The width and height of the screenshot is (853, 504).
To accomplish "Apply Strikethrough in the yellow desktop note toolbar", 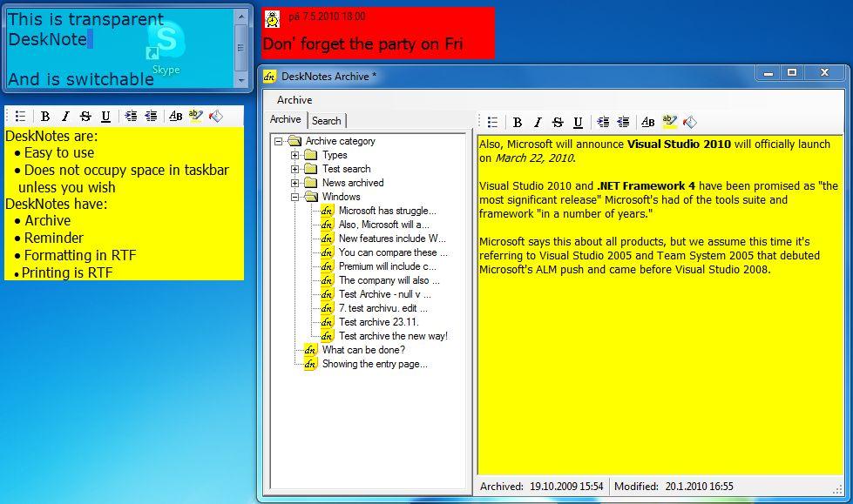I will [85, 116].
